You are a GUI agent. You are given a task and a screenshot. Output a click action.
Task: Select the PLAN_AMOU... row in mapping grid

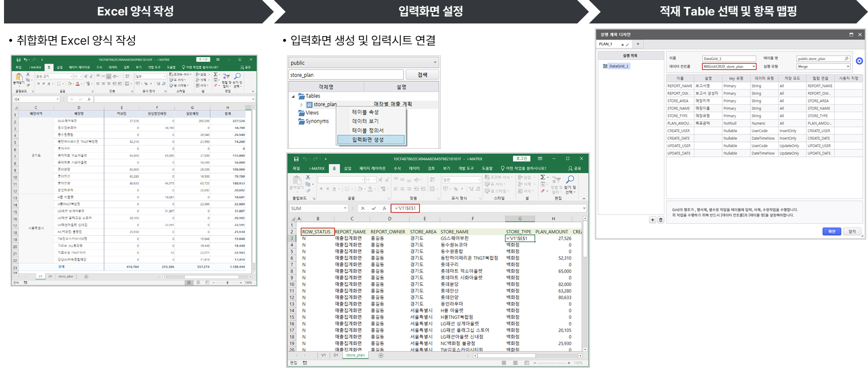tap(764, 123)
